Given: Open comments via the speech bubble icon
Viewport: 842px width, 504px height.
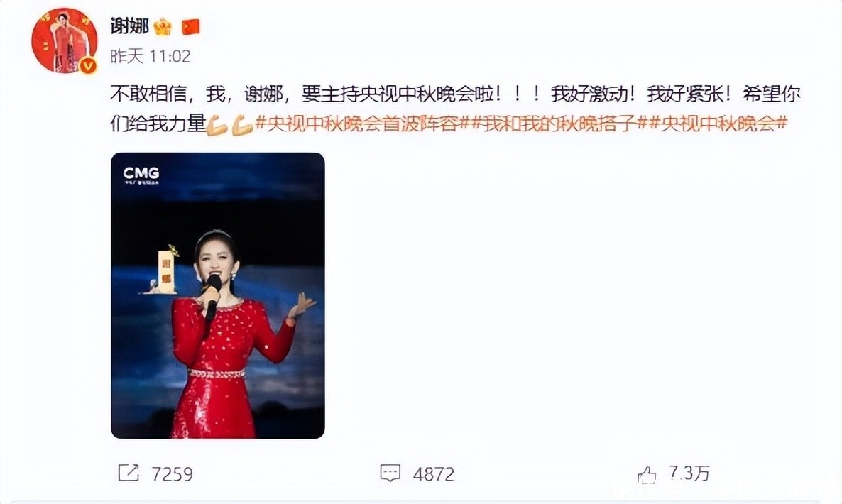Looking at the screenshot, I should click(x=390, y=473).
